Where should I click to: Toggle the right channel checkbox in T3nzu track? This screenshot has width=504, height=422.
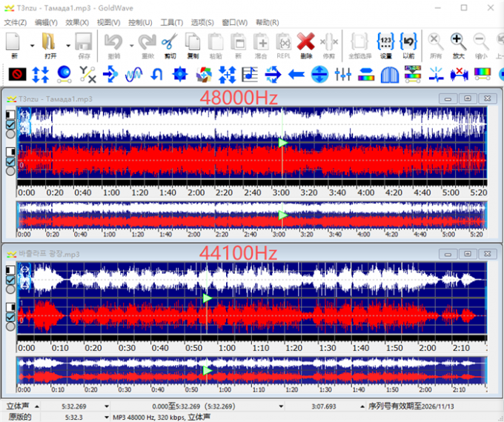tap(10, 161)
